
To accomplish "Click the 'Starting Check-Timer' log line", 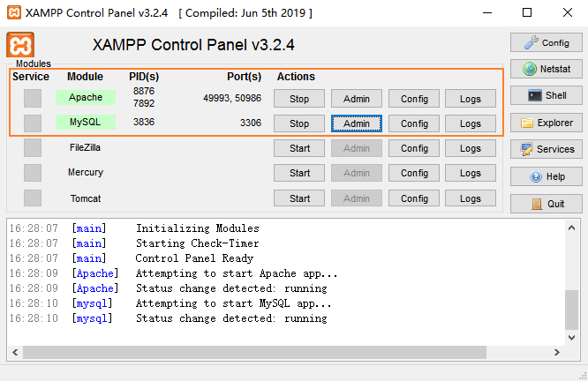I will click(197, 243).
